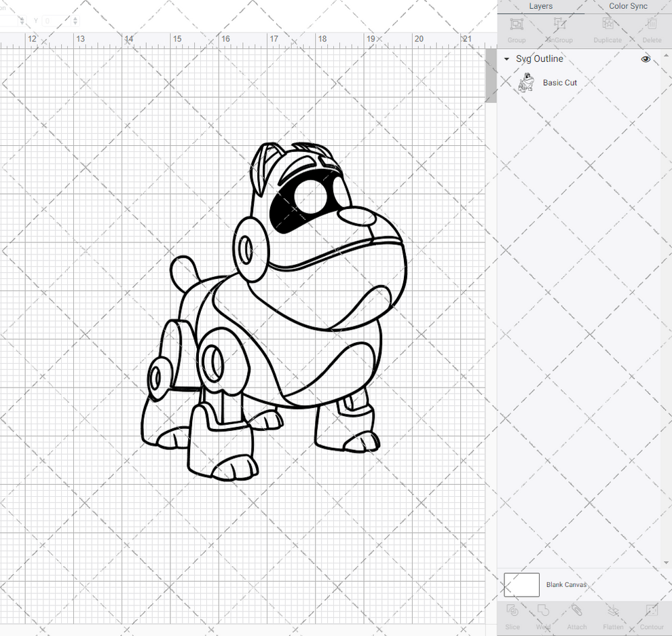Switch to the Color Sync tab
The image size is (672, 636).
(628, 6)
